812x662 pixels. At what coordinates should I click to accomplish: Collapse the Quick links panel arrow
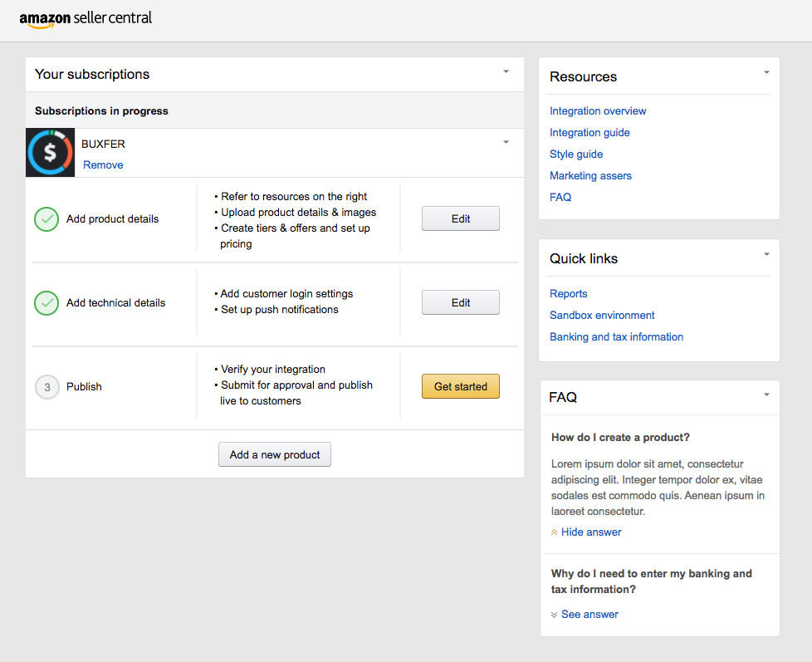[x=766, y=254]
